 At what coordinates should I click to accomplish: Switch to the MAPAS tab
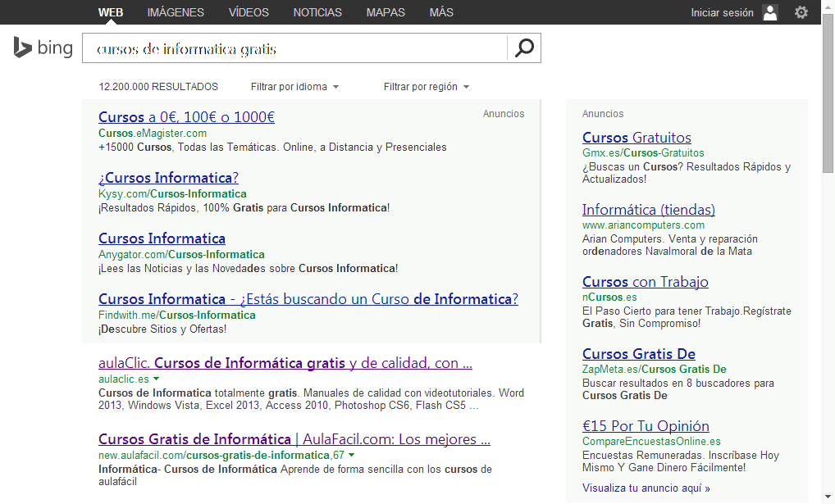386,12
